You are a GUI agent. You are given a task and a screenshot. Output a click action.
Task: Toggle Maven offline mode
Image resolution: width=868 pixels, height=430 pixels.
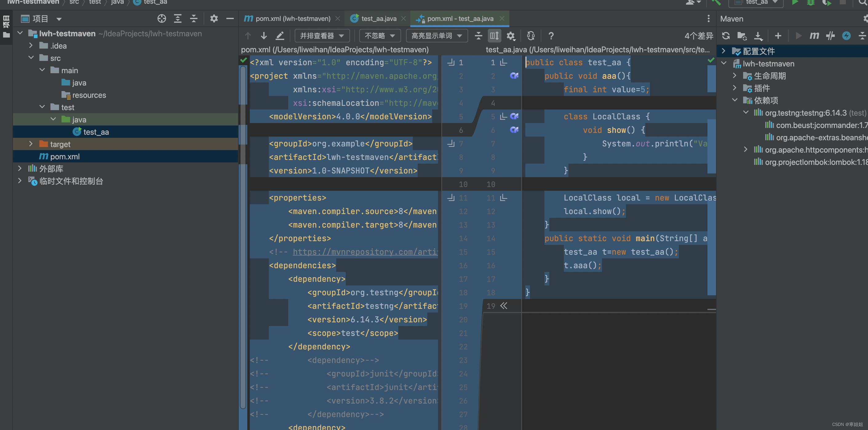coord(830,36)
